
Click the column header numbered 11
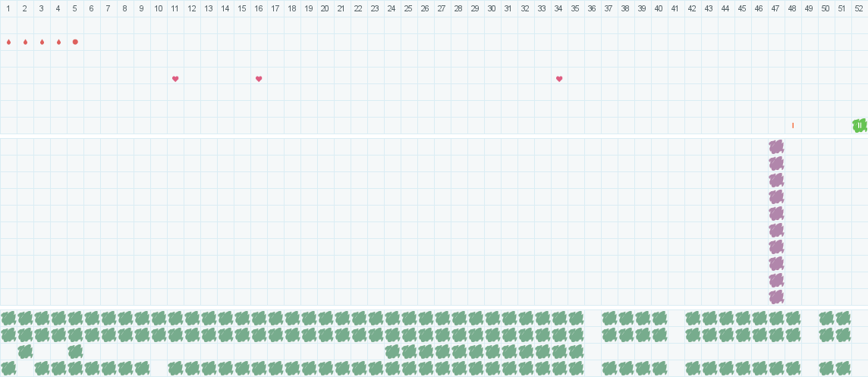175,8
